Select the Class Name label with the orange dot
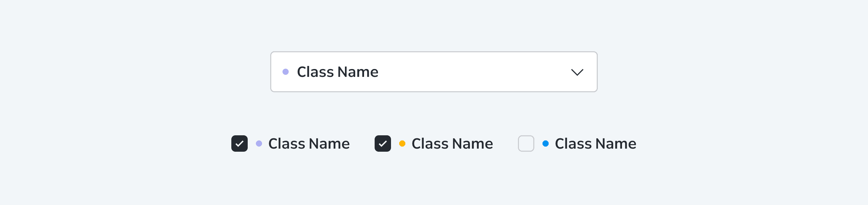868x205 pixels. 452,143
